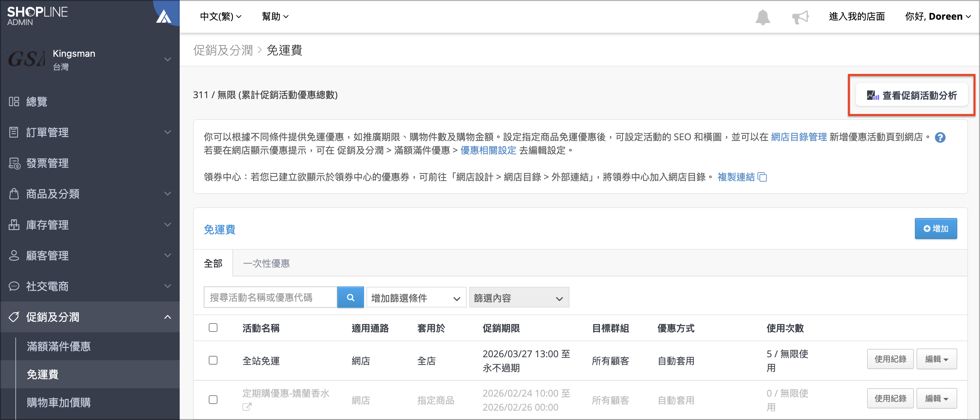Click the 活動名稱 column header
The image size is (980, 420).
(x=261, y=328)
